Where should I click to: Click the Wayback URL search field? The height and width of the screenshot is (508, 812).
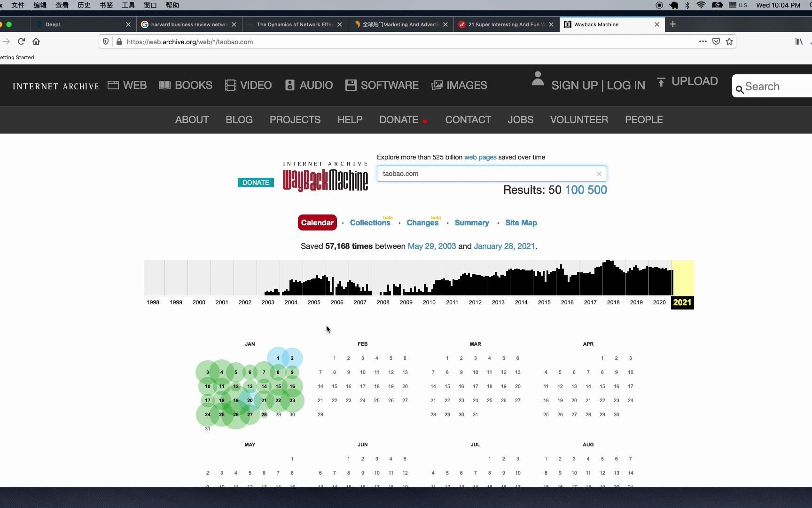pyautogui.click(x=492, y=174)
